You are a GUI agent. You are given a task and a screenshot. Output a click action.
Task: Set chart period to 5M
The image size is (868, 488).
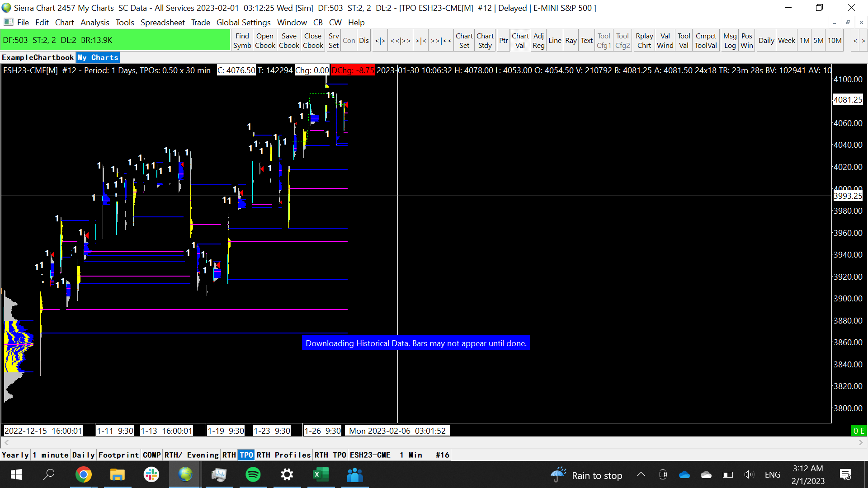[x=818, y=41]
